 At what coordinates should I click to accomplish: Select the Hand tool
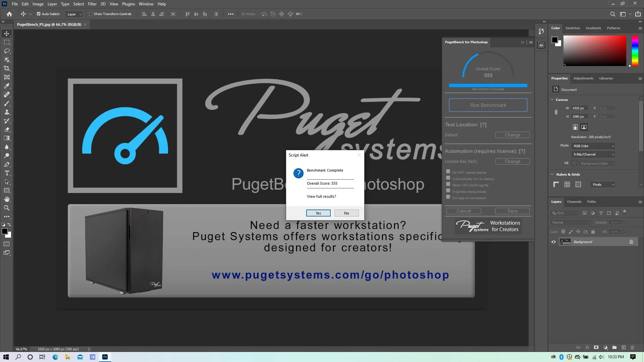tap(7, 199)
